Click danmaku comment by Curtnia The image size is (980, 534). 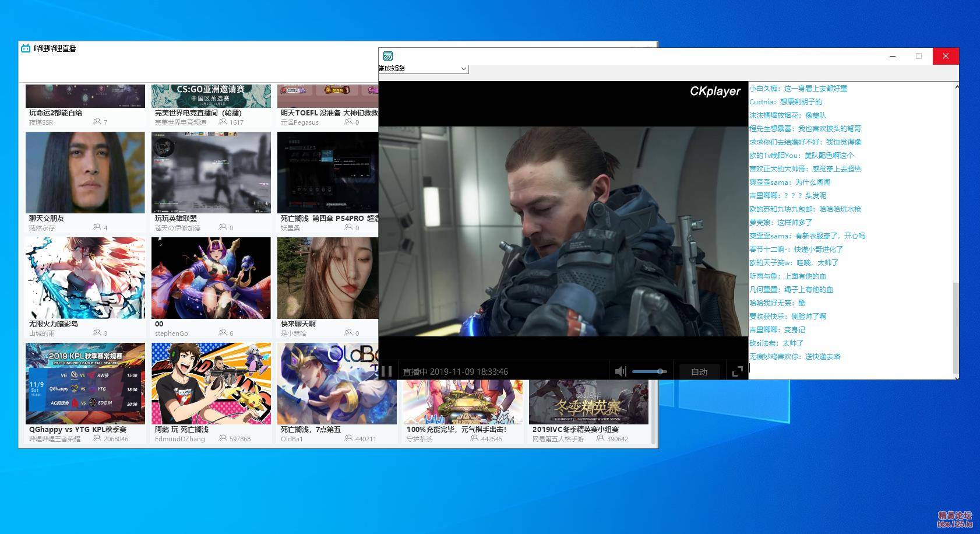[x=785, y=102]
